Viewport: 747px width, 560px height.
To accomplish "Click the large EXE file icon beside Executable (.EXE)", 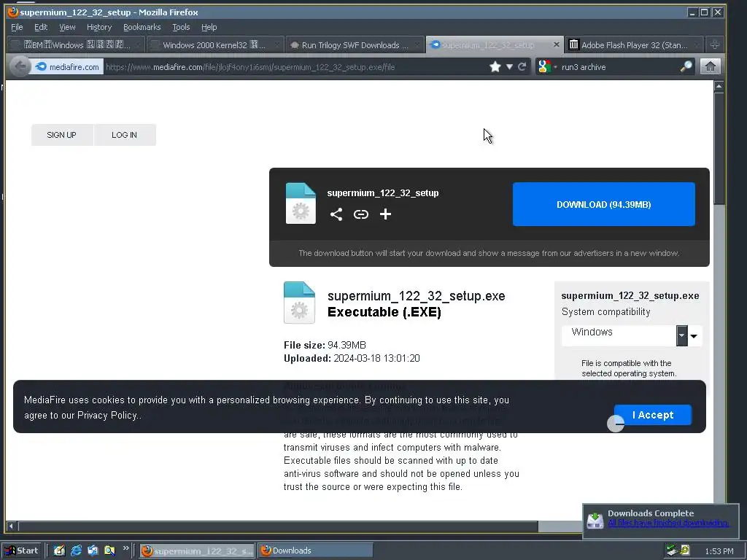I will point(299,303).
